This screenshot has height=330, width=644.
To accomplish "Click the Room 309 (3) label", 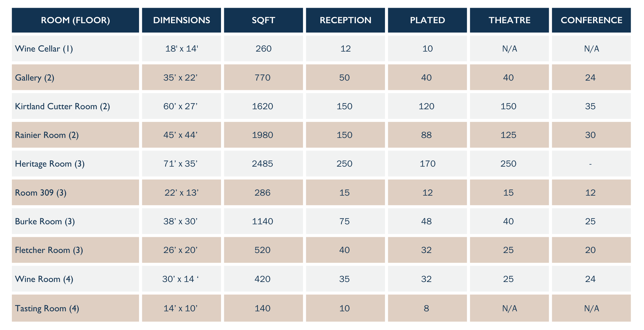I will [41, 193].
